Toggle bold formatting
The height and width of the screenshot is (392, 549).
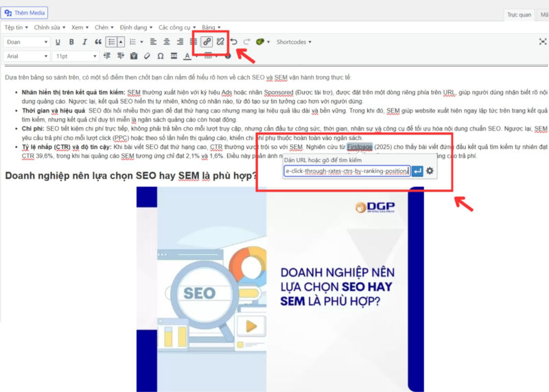tap(71, 42)
